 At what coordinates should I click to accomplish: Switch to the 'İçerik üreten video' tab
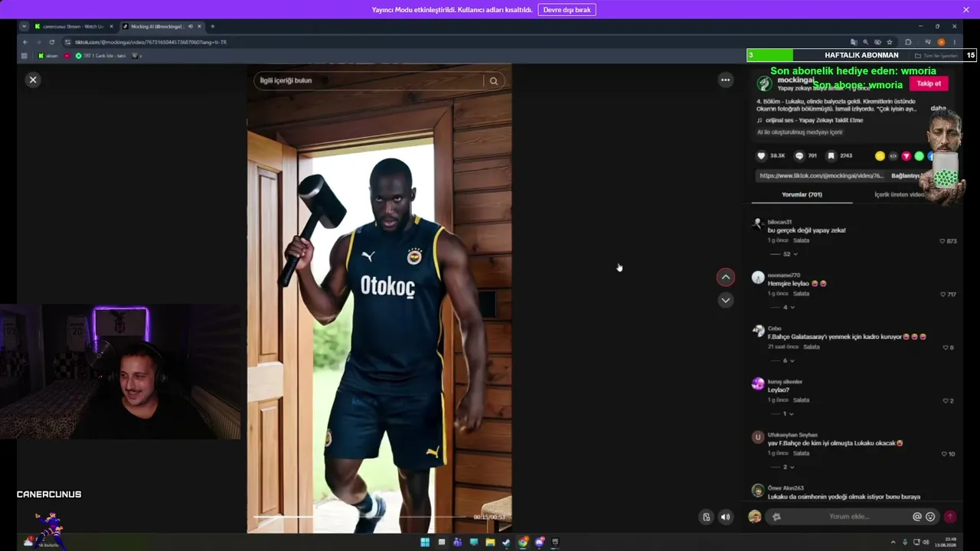(x=900, y=194)
